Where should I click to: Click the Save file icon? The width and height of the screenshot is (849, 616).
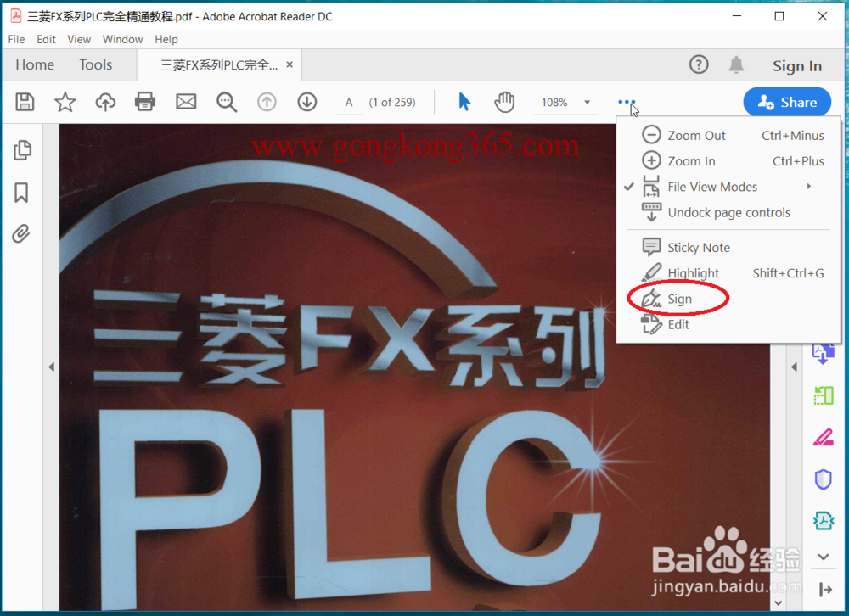(x=25, y=102)
